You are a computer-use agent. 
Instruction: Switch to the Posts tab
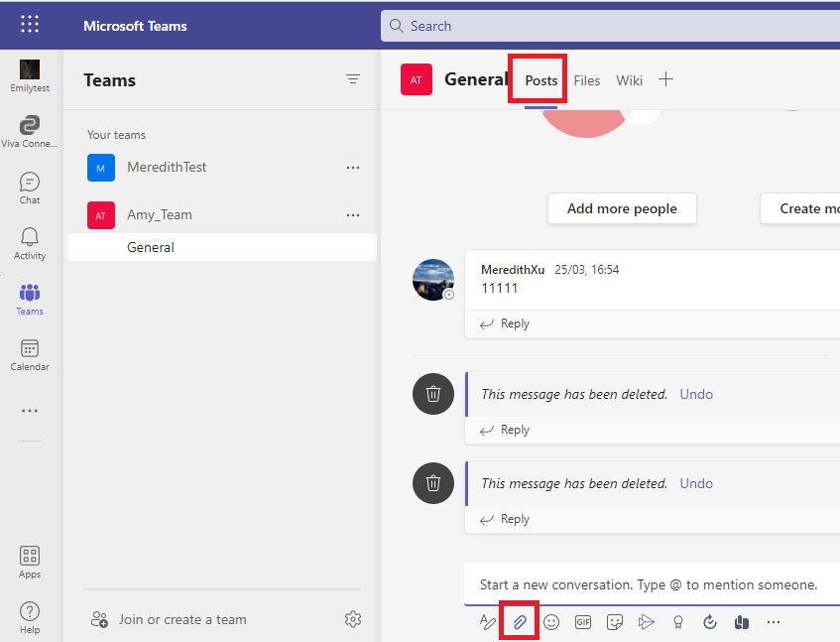(541, 80)
